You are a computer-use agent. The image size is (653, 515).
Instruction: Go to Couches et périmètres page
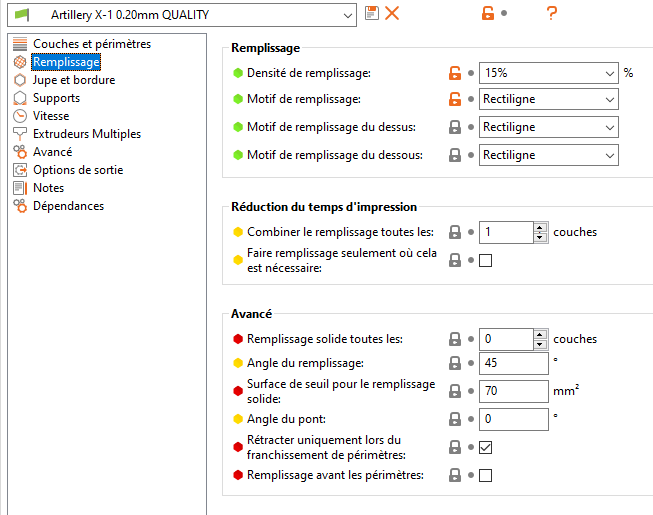pyautogui.click(x=92, y=44)
